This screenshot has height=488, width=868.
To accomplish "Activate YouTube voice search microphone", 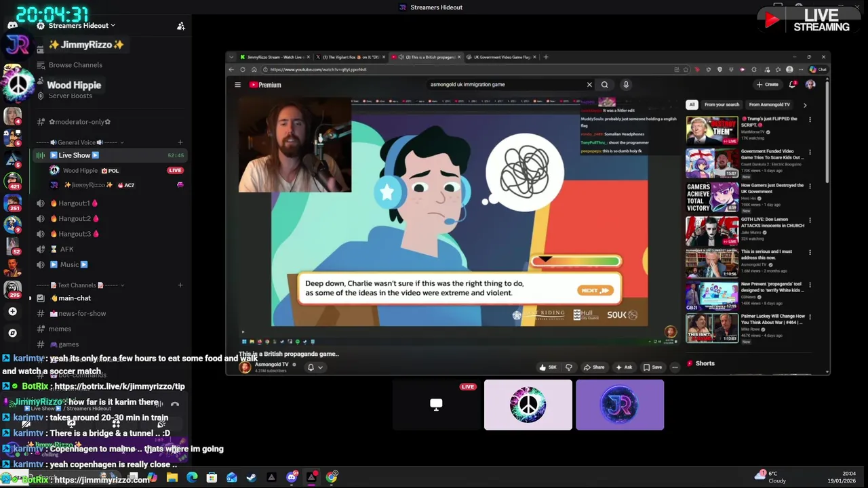I will [x=626, y=85].
